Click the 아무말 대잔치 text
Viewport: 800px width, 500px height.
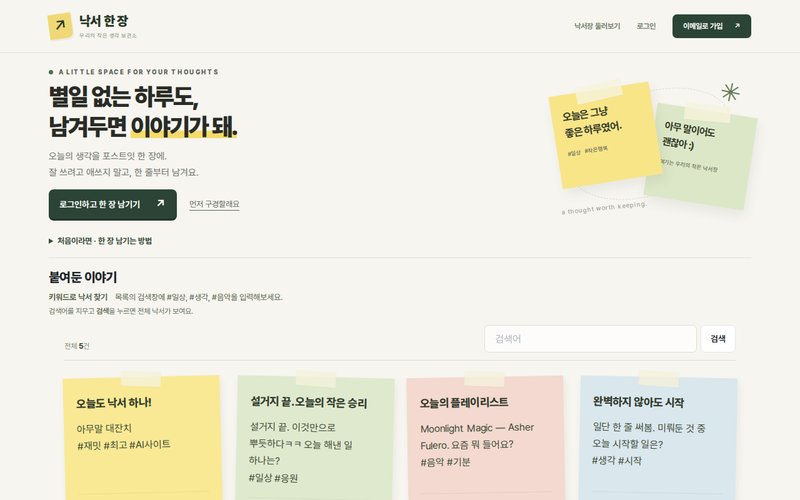104,429
